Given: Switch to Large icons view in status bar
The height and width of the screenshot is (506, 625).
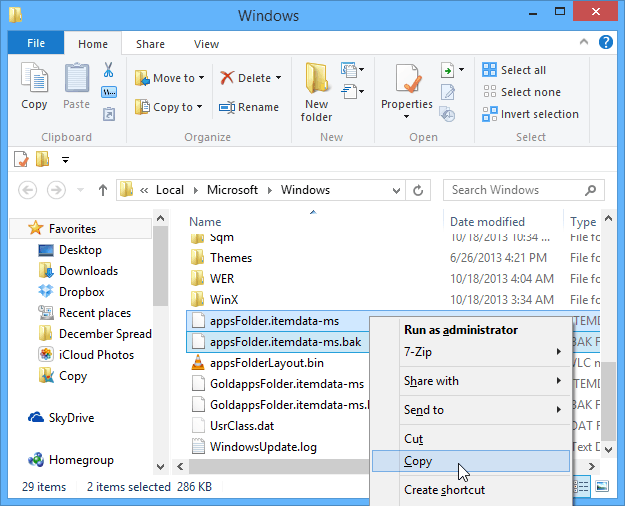Looking at the screenshot, I should [602, 486].
